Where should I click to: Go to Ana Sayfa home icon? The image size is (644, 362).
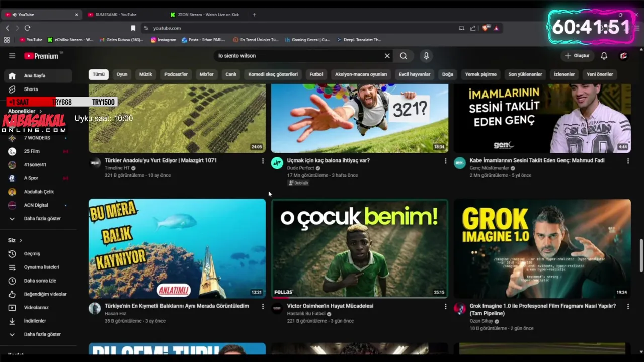(12, 76)
